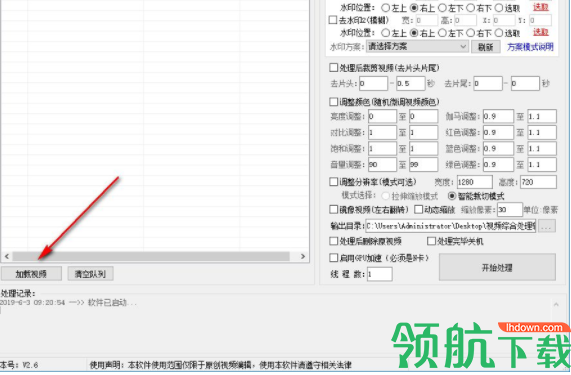The width and height of the screenshot is (571, 375).
Task: Click the 输出目录 path field
Action: point(451,226)
